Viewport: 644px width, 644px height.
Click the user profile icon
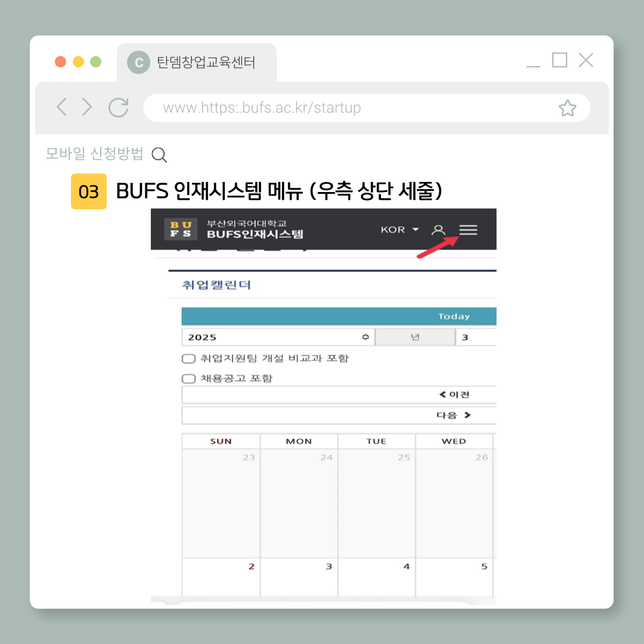click(x=438, y=230)
